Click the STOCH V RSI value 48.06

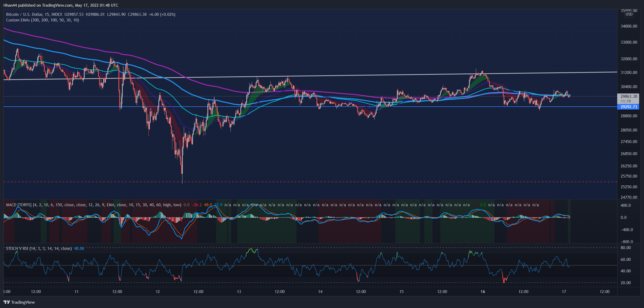pyautogui.click(x=79, y=249)
